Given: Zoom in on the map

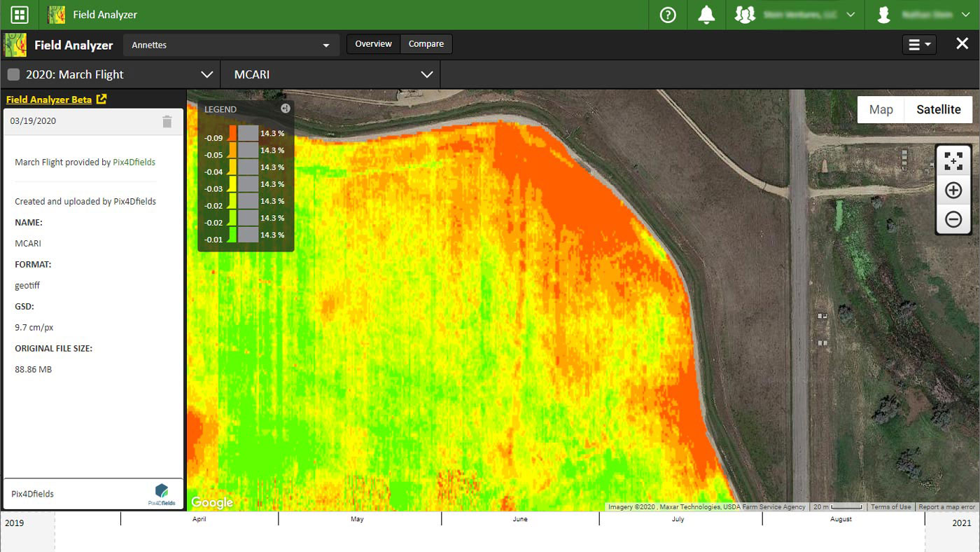Looking at the screenshot, I should 953,190.
